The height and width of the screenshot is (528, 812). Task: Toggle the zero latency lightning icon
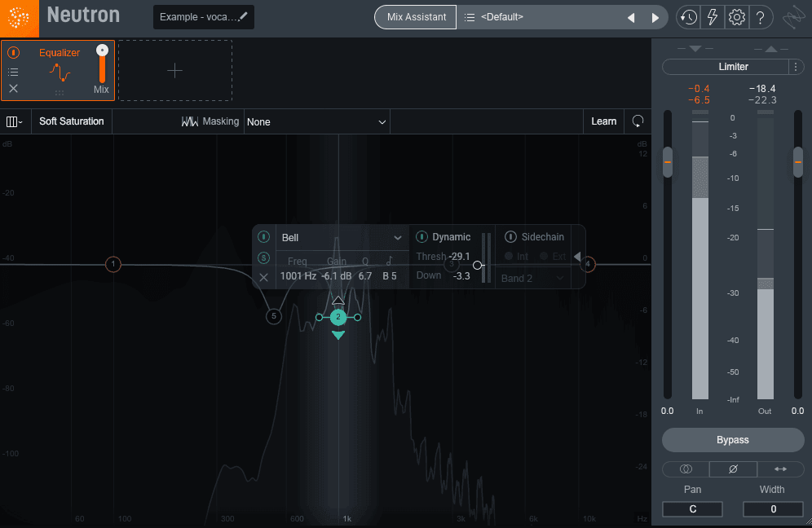point(713,17)
